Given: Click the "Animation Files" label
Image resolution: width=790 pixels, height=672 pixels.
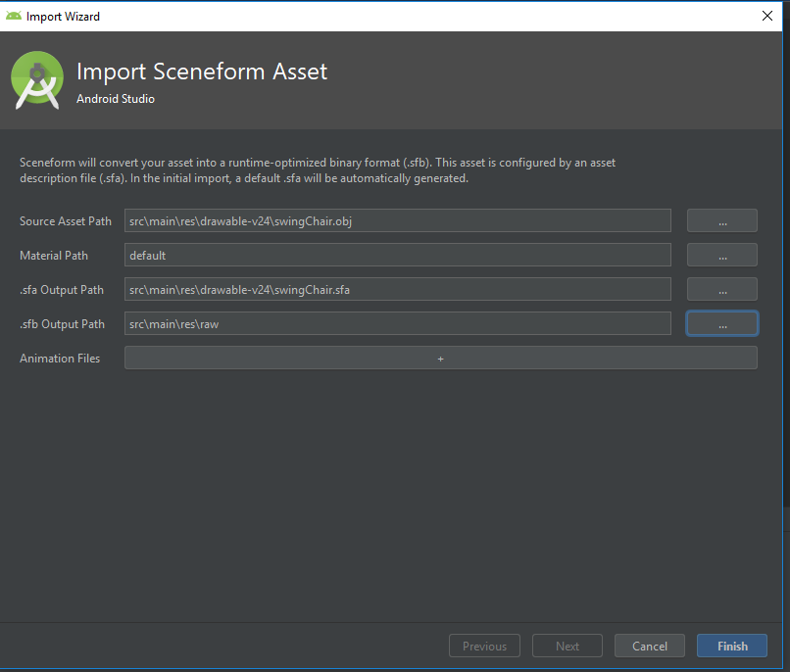Looking at the screenshot, I should [60, 358].
